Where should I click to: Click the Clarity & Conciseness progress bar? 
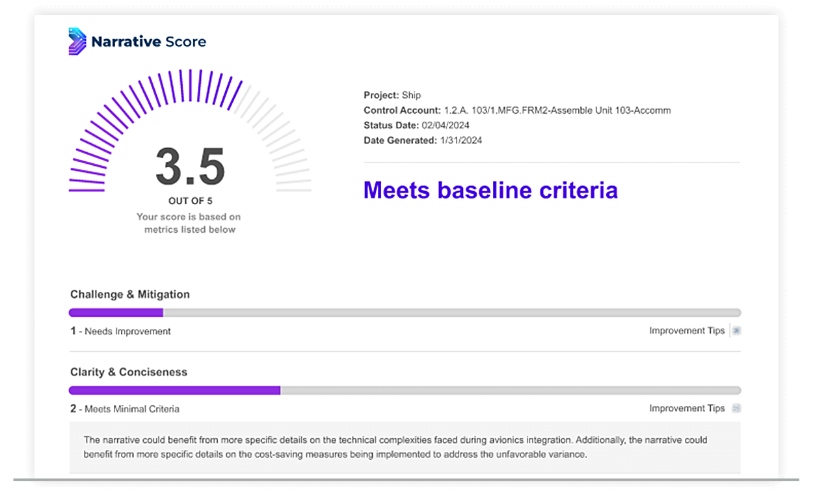pos(405,390)
